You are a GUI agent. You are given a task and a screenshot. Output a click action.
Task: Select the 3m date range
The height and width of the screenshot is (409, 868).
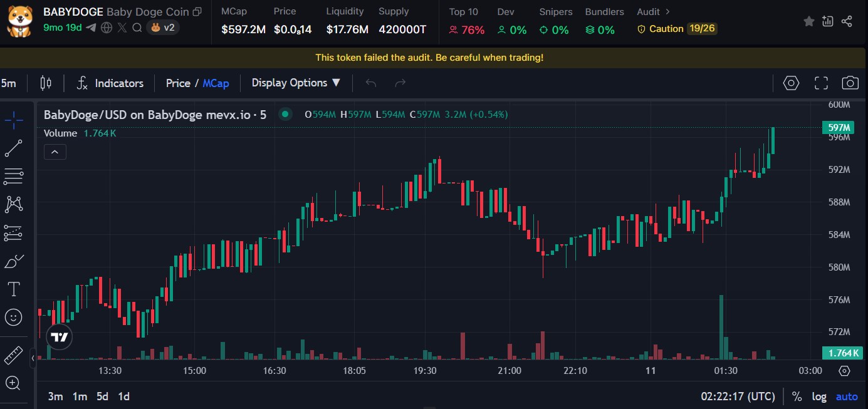[56, 396]
